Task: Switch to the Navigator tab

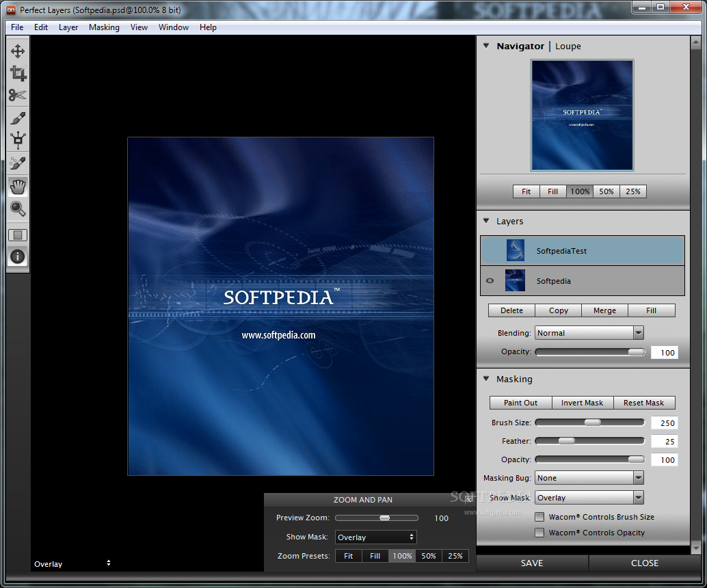Action: [520, 46]
